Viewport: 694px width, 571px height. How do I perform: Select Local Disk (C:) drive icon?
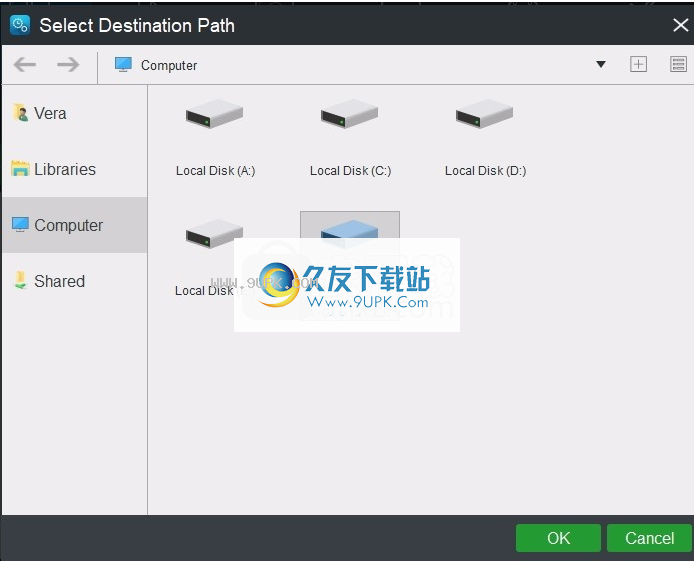click(350, 114)
